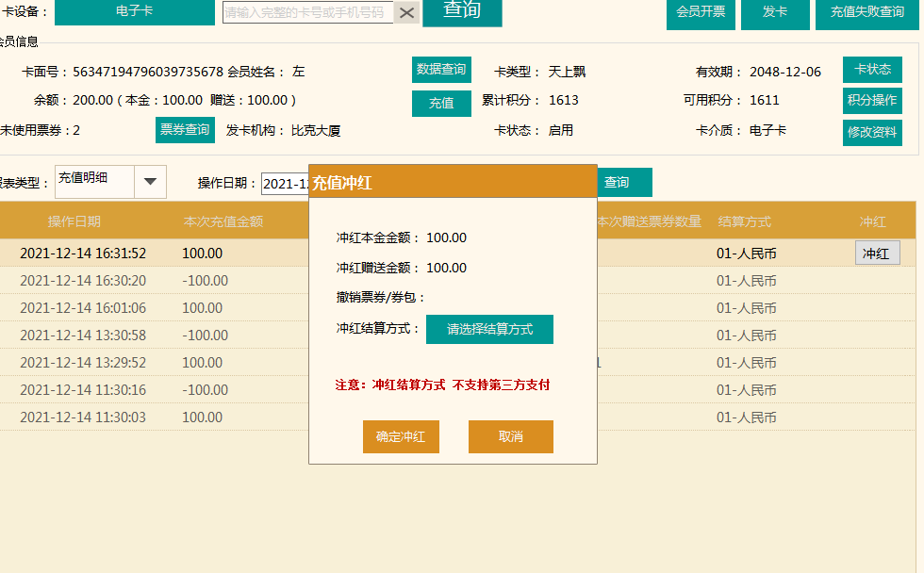Open 票券查询 coupon query

(x=185, y=130)
